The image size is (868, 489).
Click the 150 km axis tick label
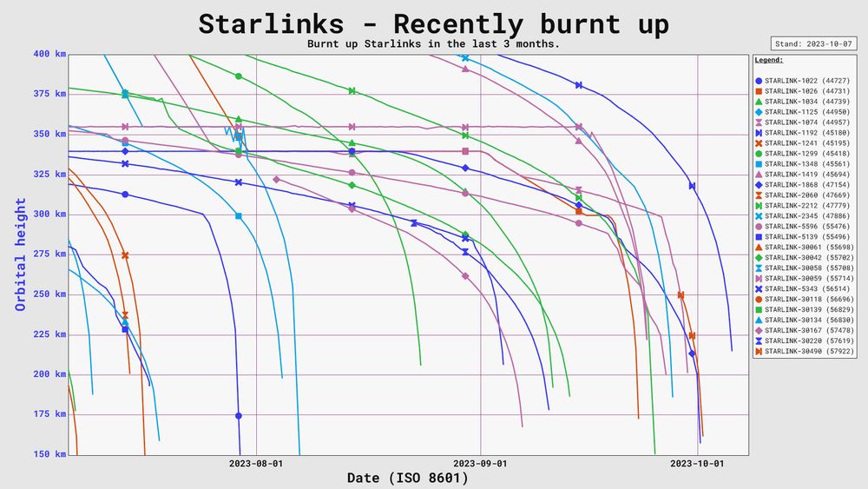point(49,454)
